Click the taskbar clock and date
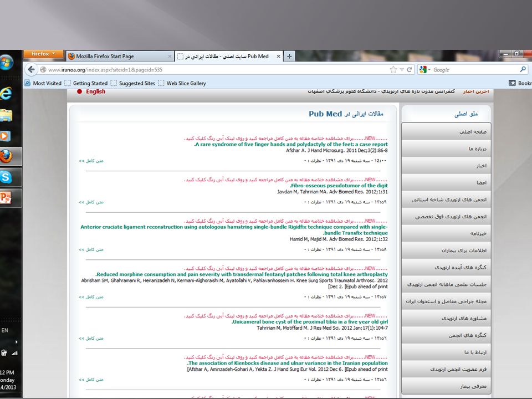Screen dimensions: 532x399 click(8, 380)
